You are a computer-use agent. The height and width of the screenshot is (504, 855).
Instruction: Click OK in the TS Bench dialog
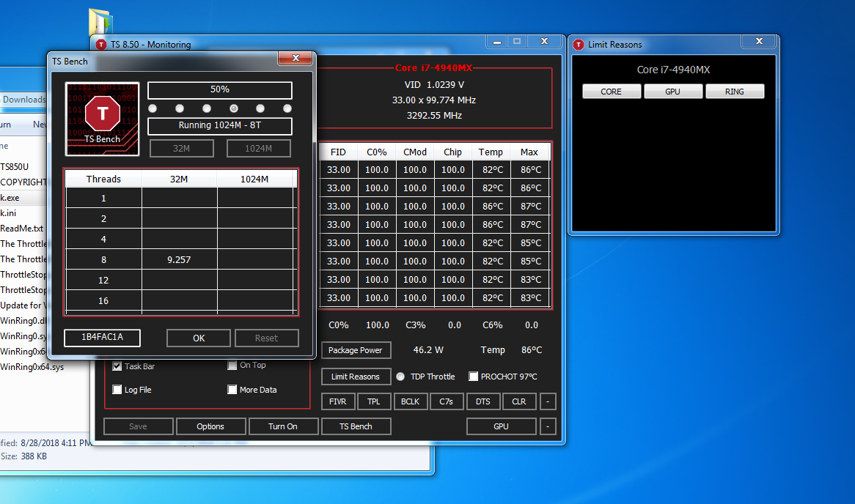(x=199, y=338)
